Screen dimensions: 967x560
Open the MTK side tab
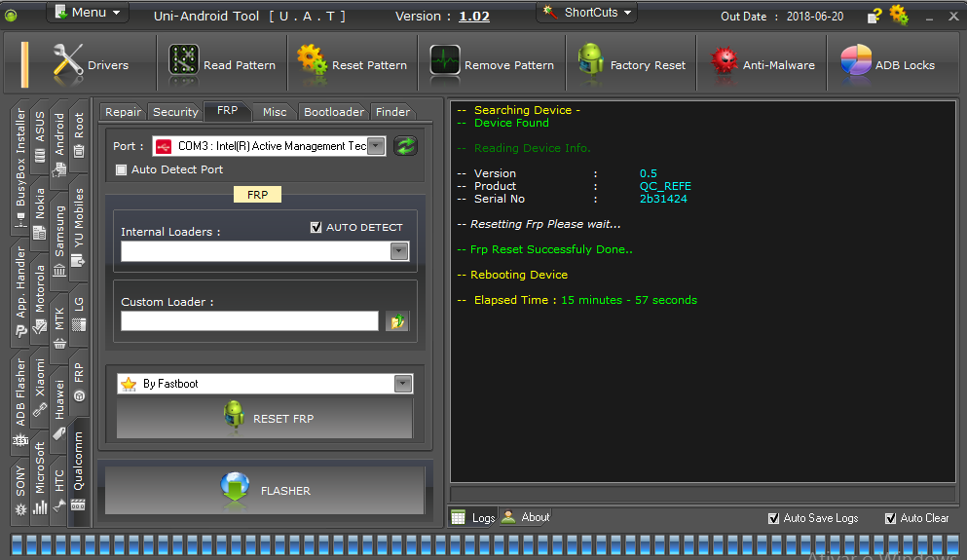(x=59, y=328)
